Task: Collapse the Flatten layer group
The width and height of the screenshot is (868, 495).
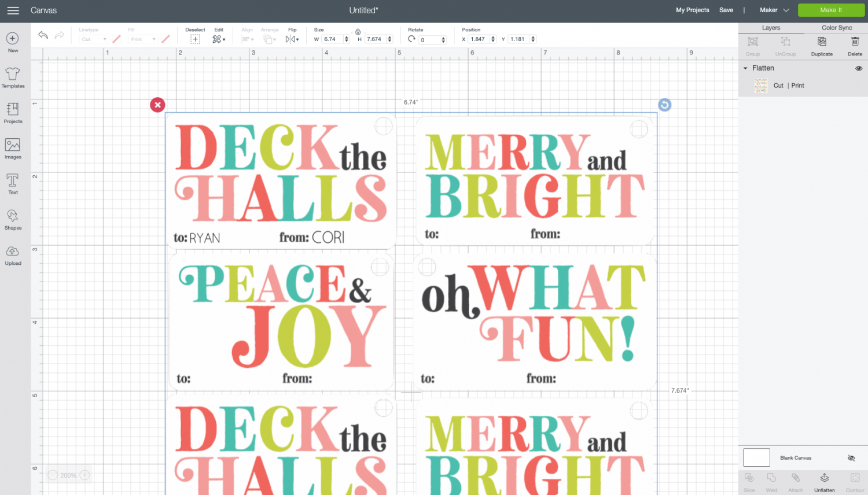Action: [745, 68]
